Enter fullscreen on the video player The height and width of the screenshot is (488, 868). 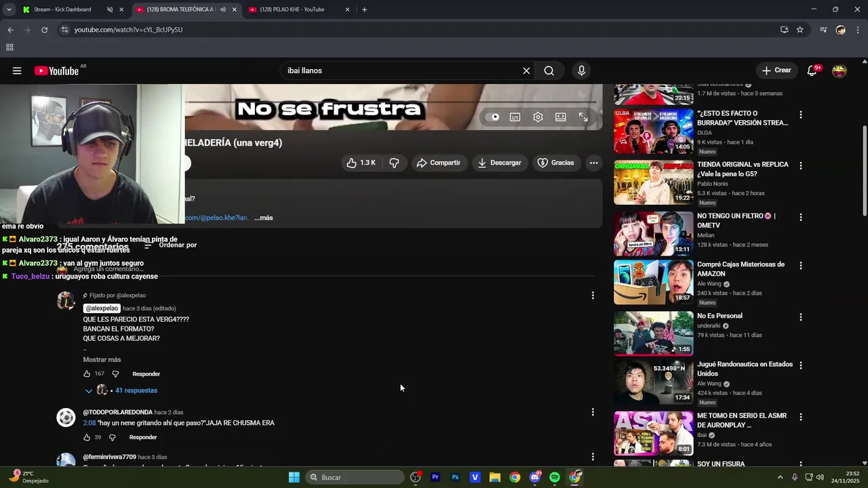[583, 117]
